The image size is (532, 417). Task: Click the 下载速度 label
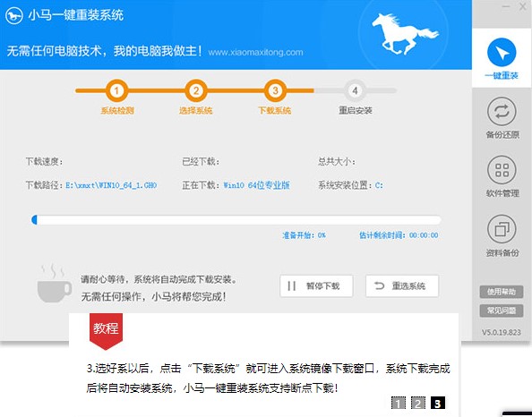(x=45, y=161)
